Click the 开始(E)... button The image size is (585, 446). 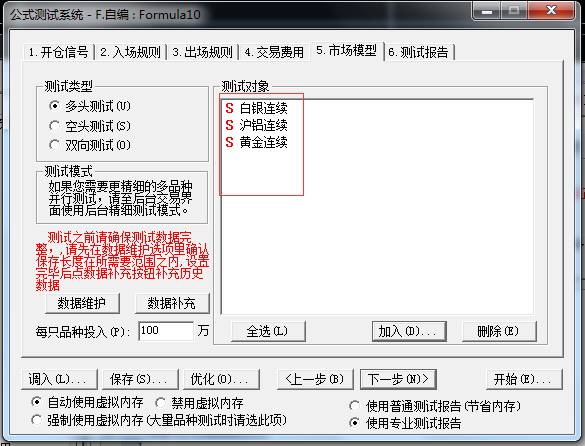tap(524, 380)
